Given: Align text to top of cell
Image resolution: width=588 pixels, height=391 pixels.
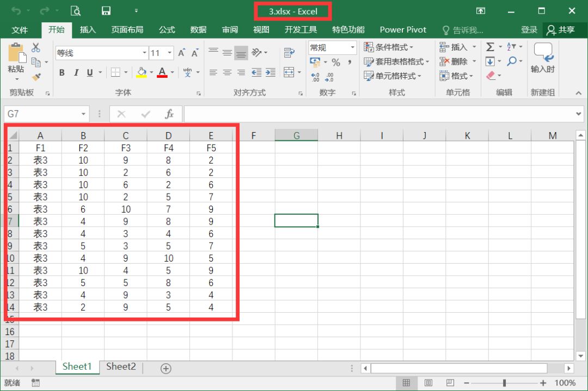Looking at the screenshot, I should (213, 50).
